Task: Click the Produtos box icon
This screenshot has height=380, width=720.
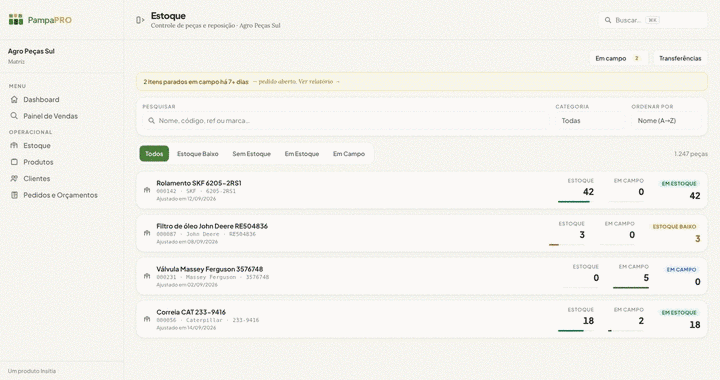Action: (14, 162)
